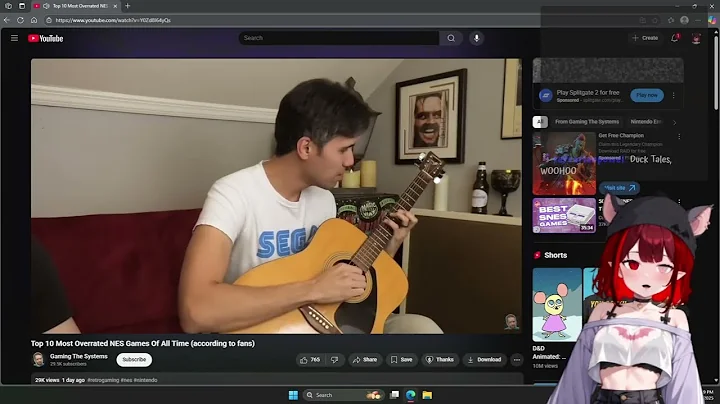
Task: Close the Top 10 Most Overrated NES tab
Action: [x=115, y=6]
